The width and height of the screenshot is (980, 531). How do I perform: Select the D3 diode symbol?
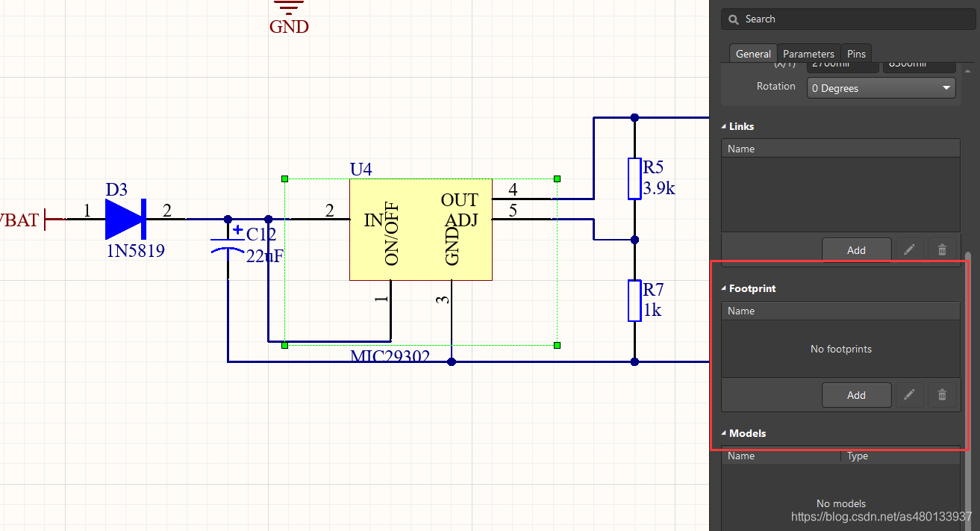tap(124, 219)
